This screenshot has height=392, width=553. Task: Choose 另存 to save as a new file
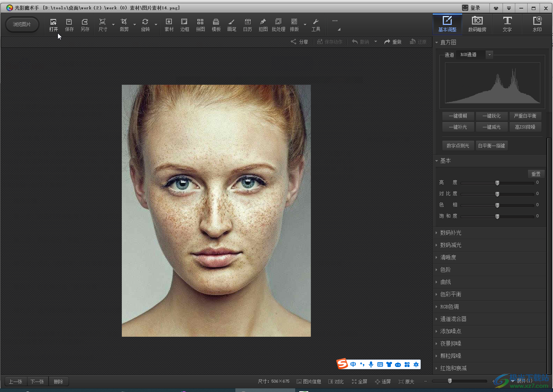tap(85, 25)
